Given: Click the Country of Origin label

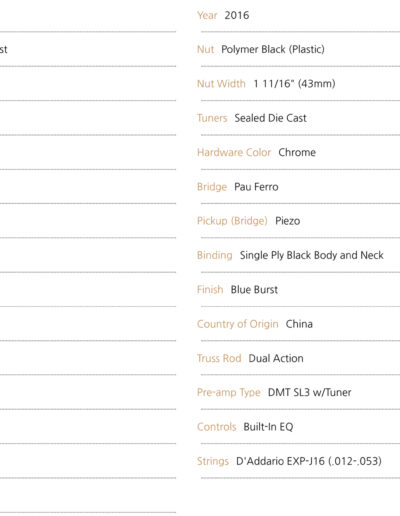Looking at the screenshot, I should click(x=237, y=324).
